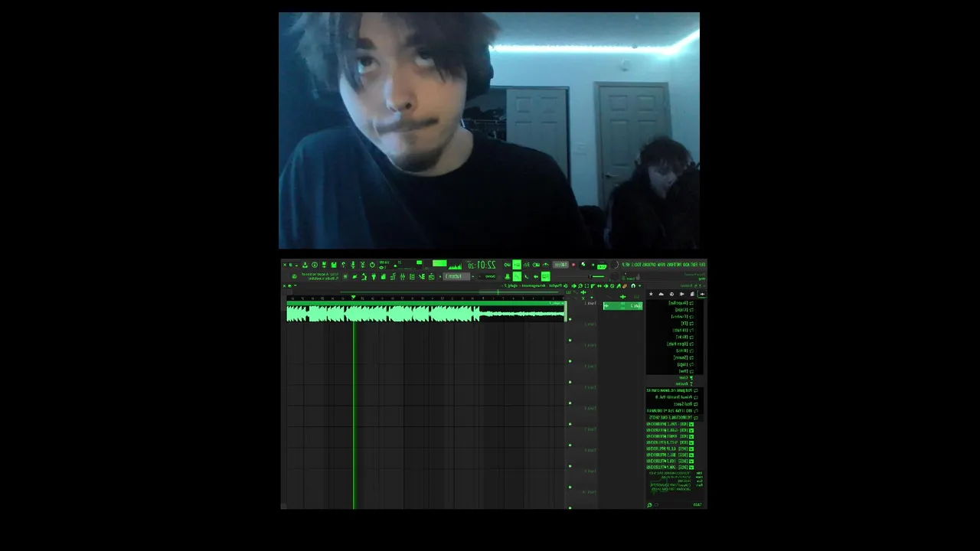980x551 pixels.
Task: Select the audio waveform clip on Track 1
Action: point(426,311)
